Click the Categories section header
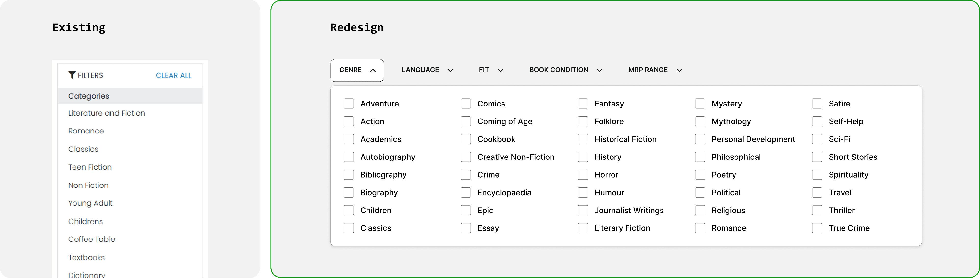The width and height of the screenshot is (980, 278). pos(89,96)
